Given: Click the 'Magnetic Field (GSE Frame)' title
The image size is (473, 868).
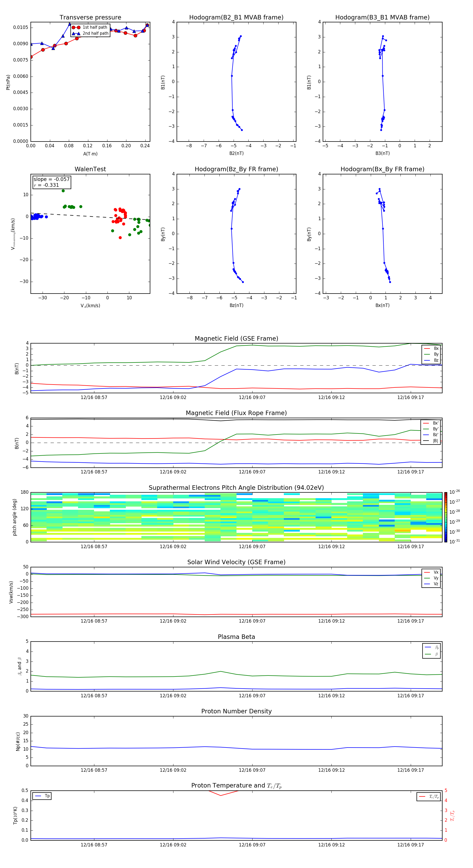Looking at the screenshot, I should click(236, 339).
